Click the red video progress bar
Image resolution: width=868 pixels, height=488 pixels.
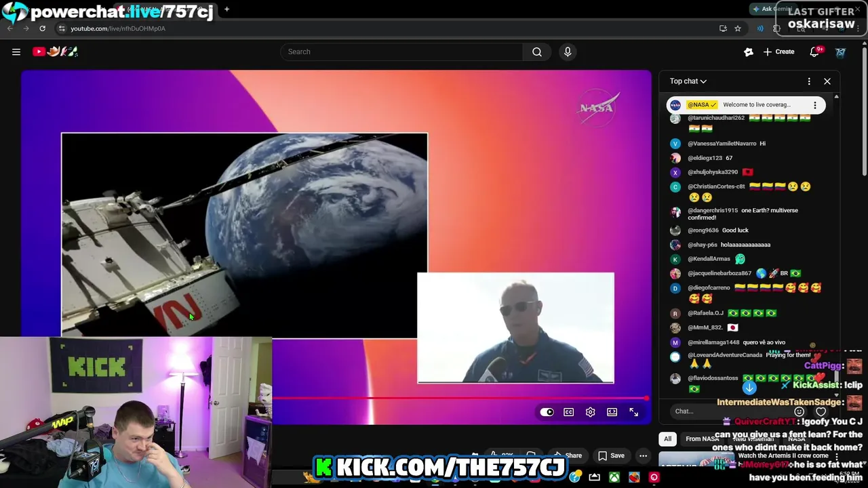(460, 399)
